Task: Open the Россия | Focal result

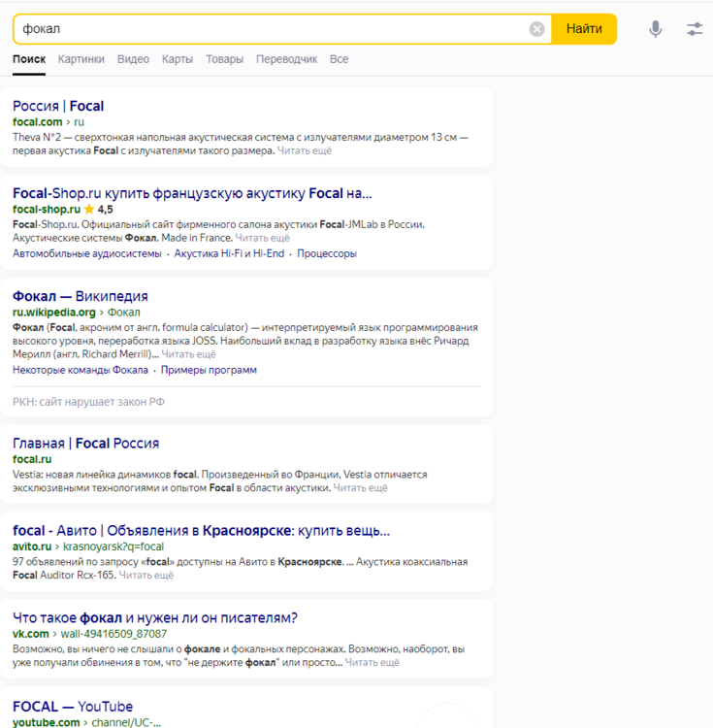Action: 58,106
